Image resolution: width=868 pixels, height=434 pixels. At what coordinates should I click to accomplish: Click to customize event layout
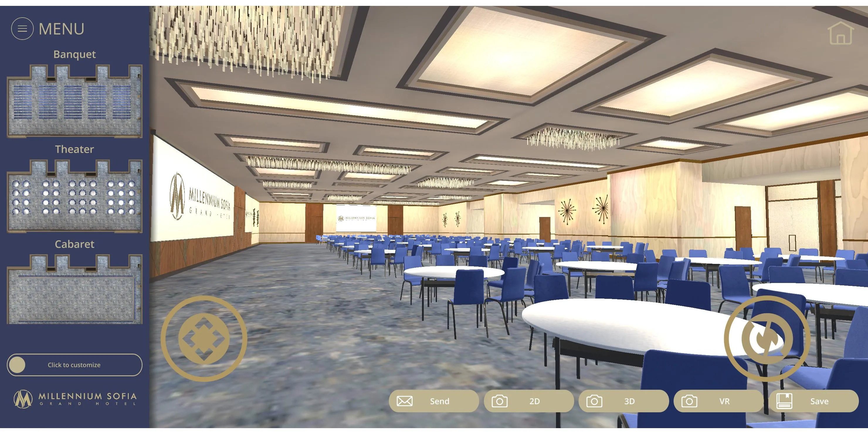coord(75,365)
